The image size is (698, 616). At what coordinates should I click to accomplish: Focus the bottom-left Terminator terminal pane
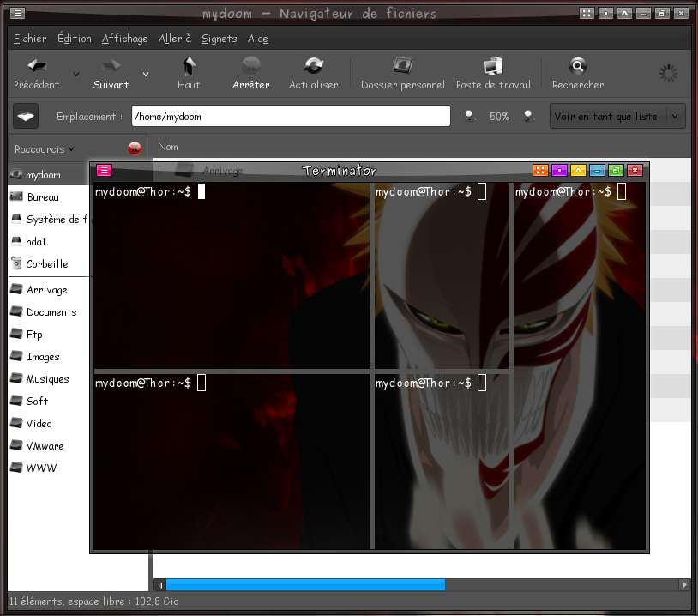232,462
